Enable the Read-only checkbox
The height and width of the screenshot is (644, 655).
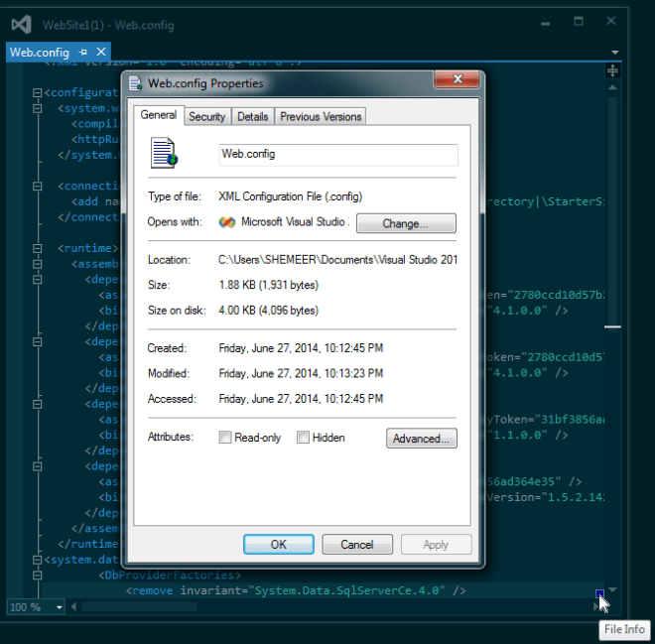[x=225, y=438]
